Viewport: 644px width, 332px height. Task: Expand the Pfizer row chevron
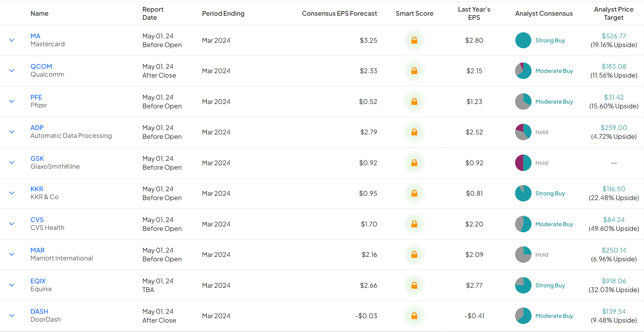click(12, 101)
